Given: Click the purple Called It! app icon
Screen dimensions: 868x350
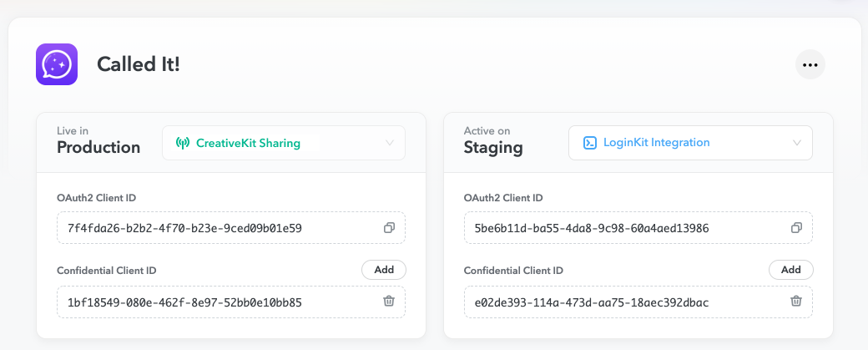Looking at the screenshot, I should pyautogui.click(x=57, y=64).
